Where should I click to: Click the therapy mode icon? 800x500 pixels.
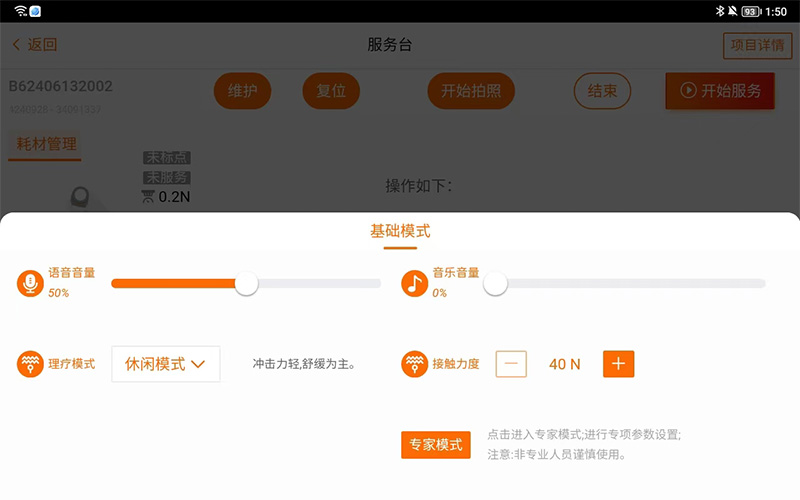click(x=31, y=364)
